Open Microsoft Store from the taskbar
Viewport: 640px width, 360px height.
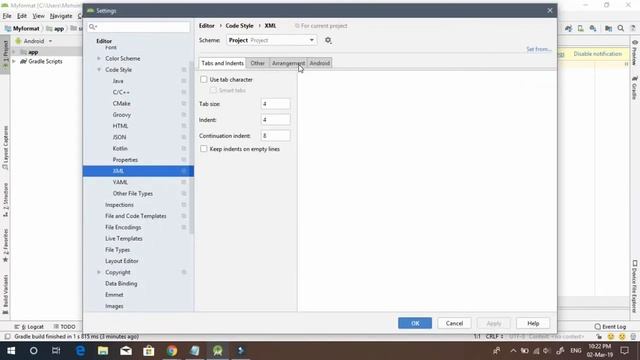149,351
